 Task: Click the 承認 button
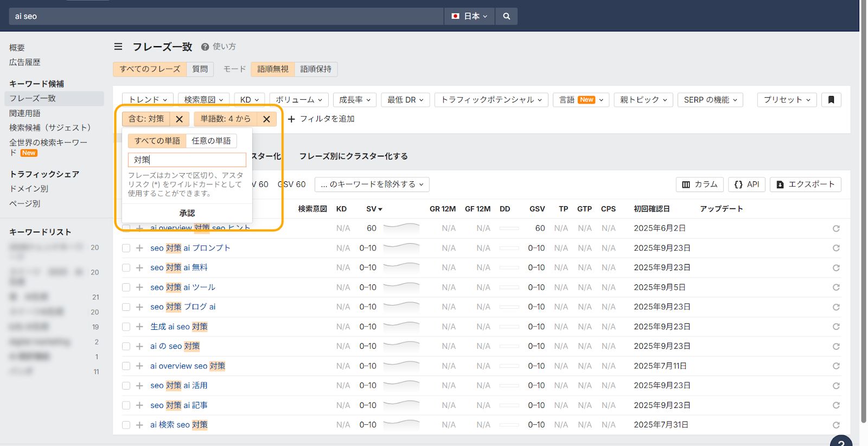click(x=187, y=213)
